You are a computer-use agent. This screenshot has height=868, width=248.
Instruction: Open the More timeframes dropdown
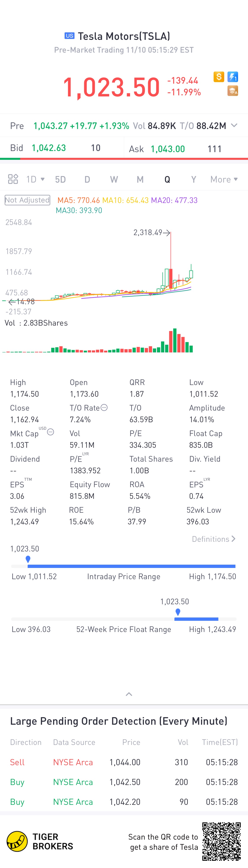(x=224, y=179)
